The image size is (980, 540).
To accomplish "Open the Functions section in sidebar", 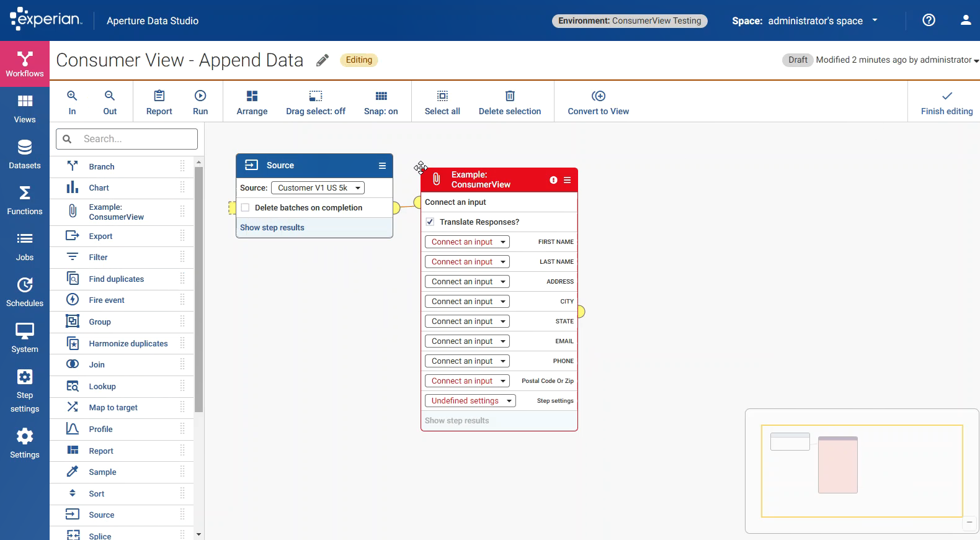I will [x=25, y=201].
